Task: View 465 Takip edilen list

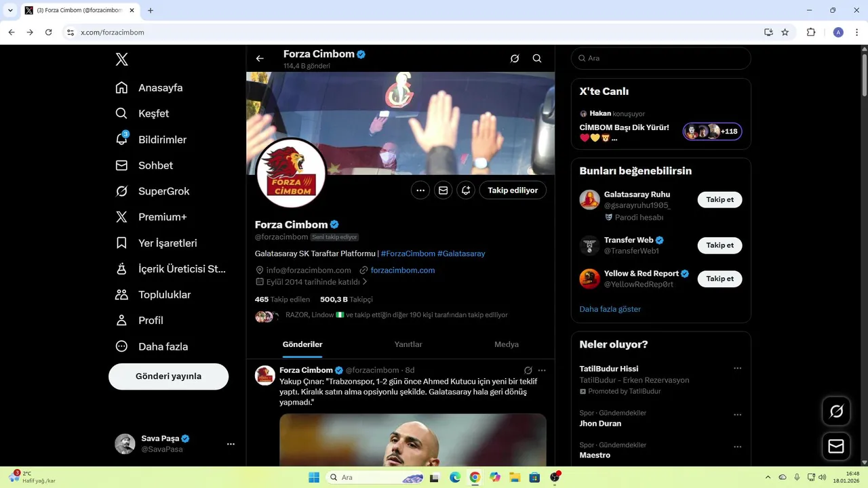Action: (282, 299)
